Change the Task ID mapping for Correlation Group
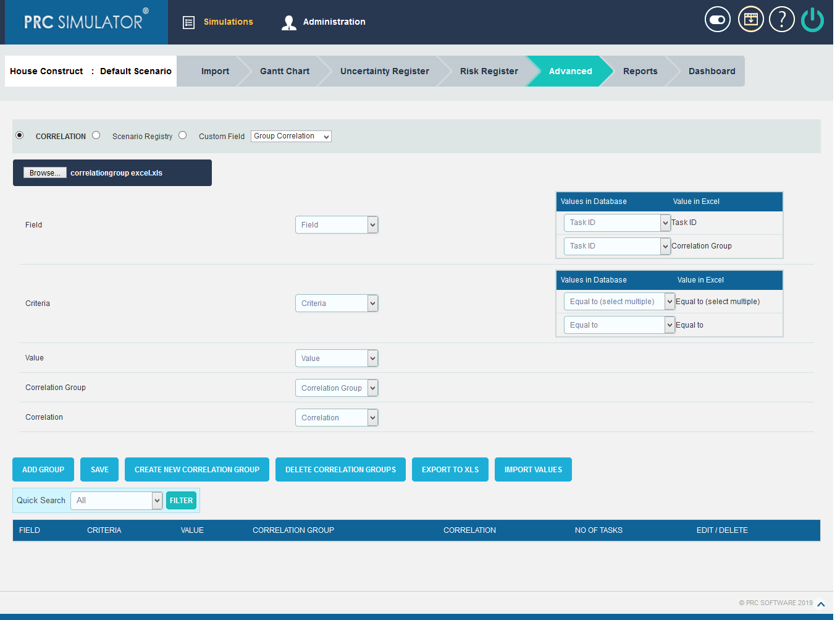 tap(616, 246)
